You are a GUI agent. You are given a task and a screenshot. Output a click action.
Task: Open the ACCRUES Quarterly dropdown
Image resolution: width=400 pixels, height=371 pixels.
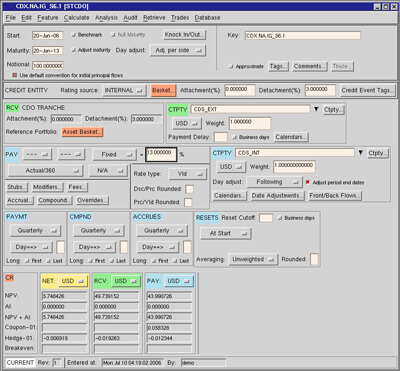162,231
